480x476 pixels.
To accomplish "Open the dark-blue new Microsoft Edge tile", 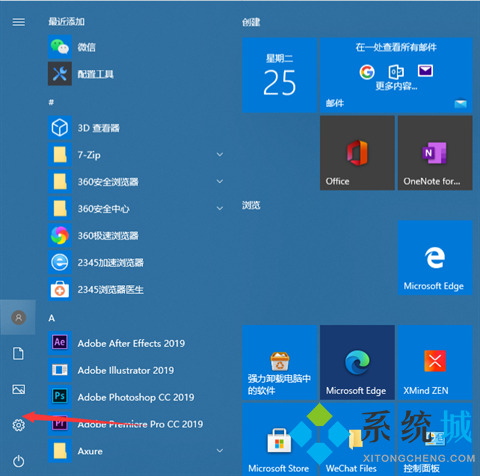I will coord(357,362).
